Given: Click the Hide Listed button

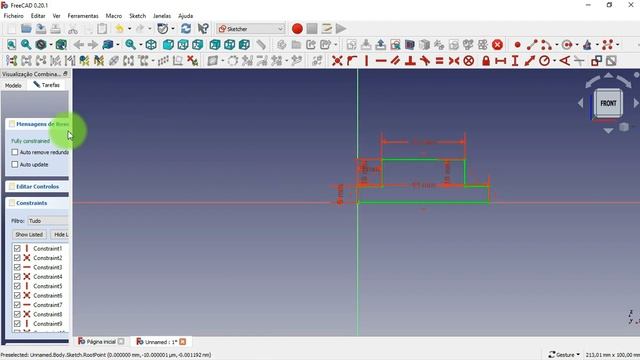Looking at the screenshot, I should [60, 235].
